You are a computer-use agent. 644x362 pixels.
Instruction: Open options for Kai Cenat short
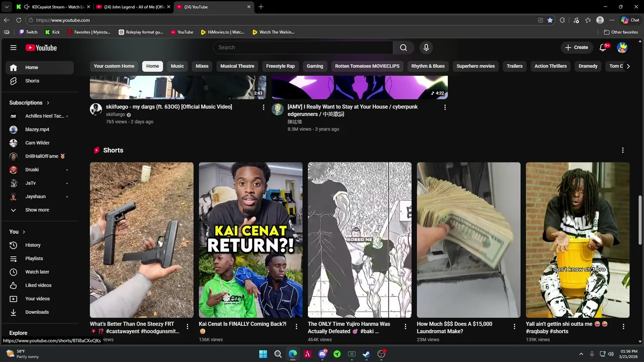(296, 326)
